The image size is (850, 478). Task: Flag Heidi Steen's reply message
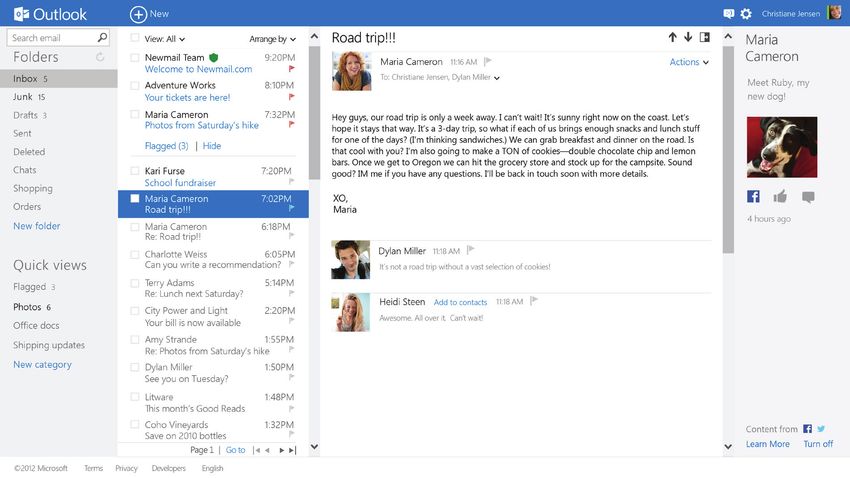pyautogui.click(x=534, y=300)
